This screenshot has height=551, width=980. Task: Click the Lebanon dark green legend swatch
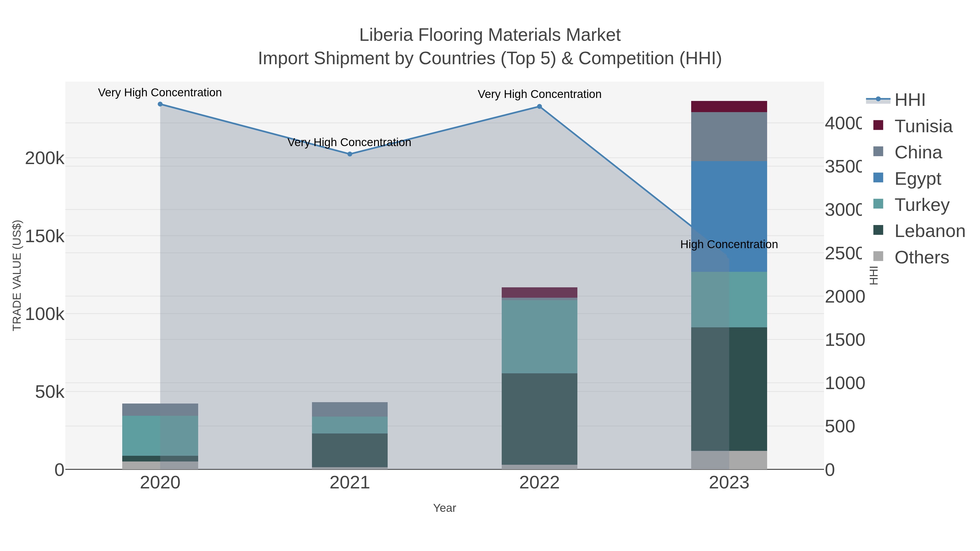878,230
